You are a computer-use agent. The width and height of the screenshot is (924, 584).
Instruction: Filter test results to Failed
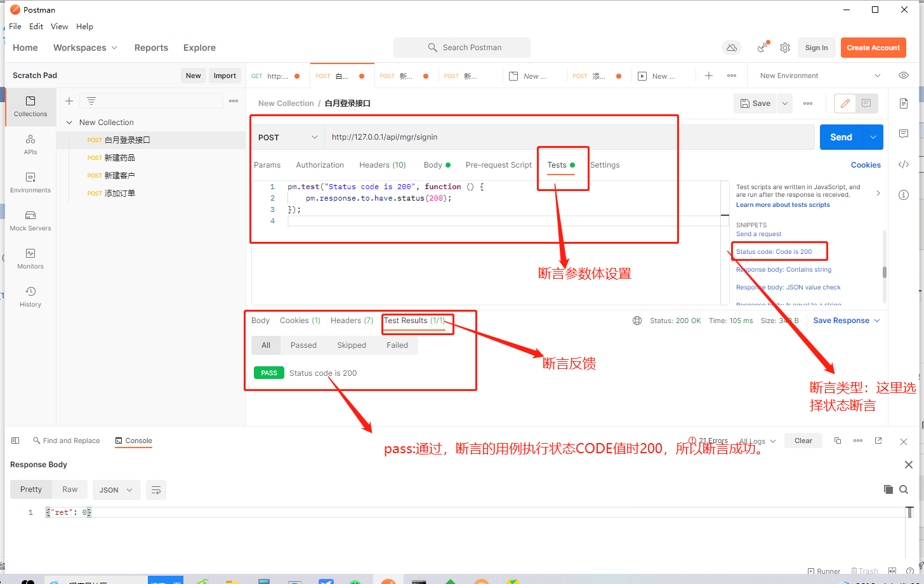coord(397,345)
